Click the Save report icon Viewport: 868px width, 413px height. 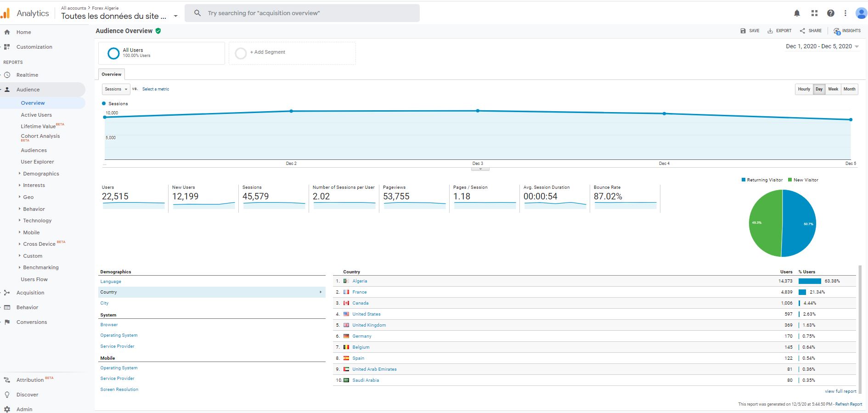[743, 31]
